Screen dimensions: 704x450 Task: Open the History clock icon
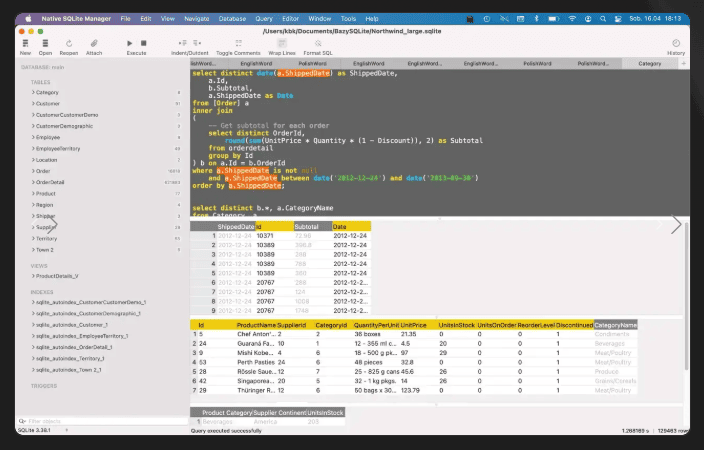676,43
